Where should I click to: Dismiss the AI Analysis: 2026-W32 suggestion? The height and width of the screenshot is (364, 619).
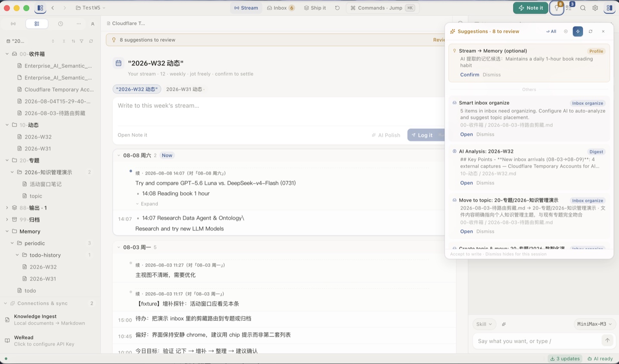tap(485, 183)
